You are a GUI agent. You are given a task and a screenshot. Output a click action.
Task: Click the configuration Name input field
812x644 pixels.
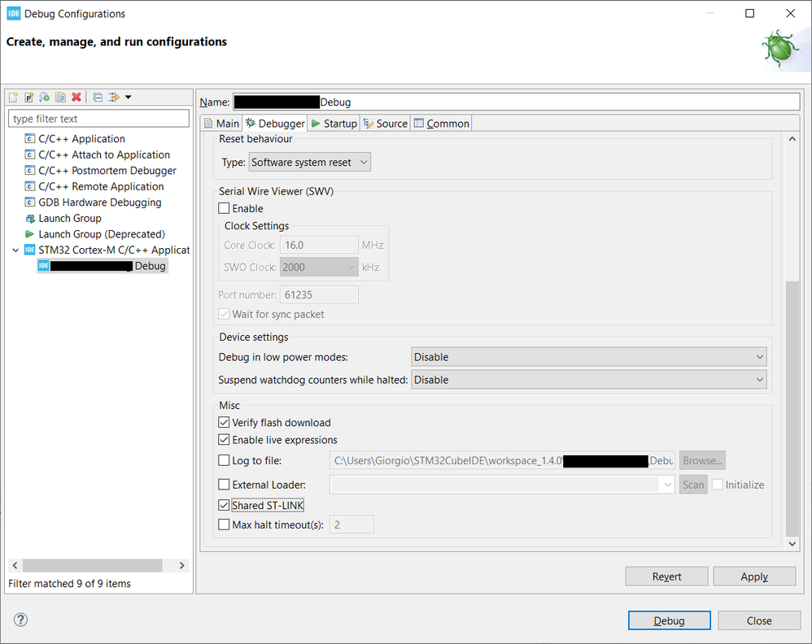click(x=517, y=102)
